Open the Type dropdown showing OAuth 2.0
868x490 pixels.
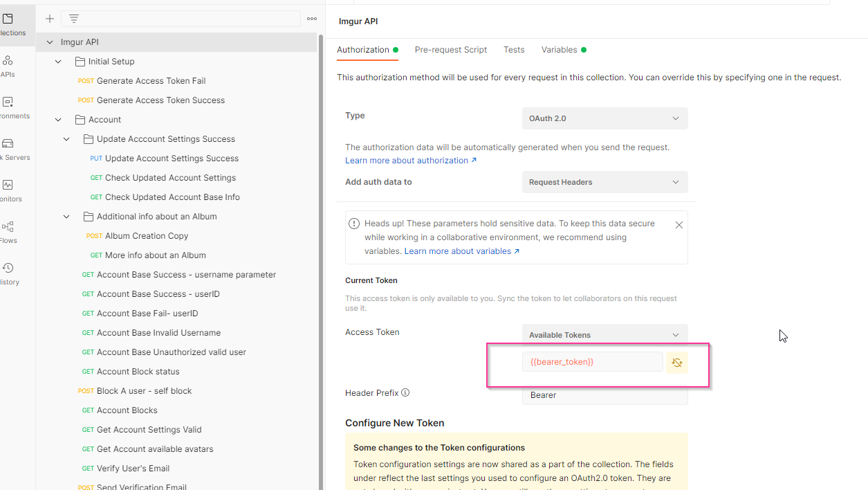coord(604,118)
